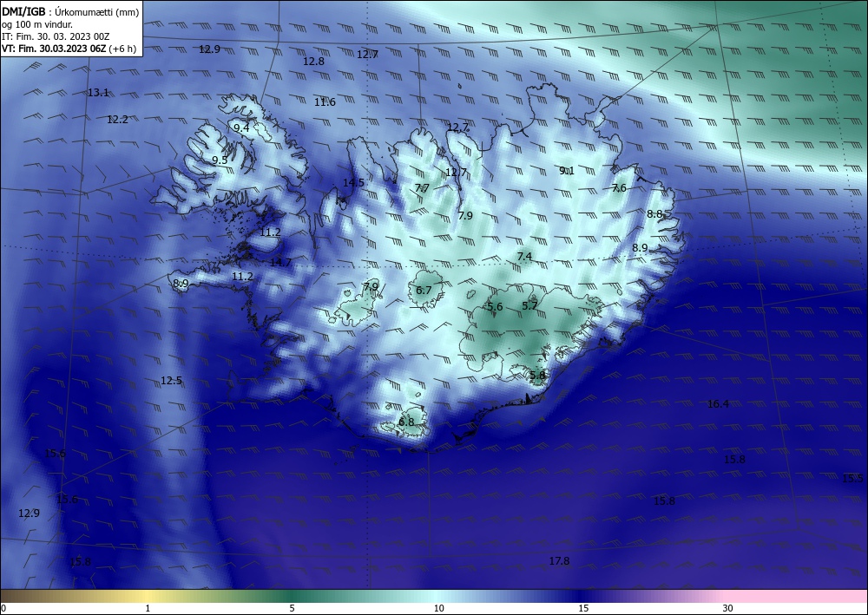Select the 14.7 value label
This screenshot has width=868, height=615.
tap(280, 262)
